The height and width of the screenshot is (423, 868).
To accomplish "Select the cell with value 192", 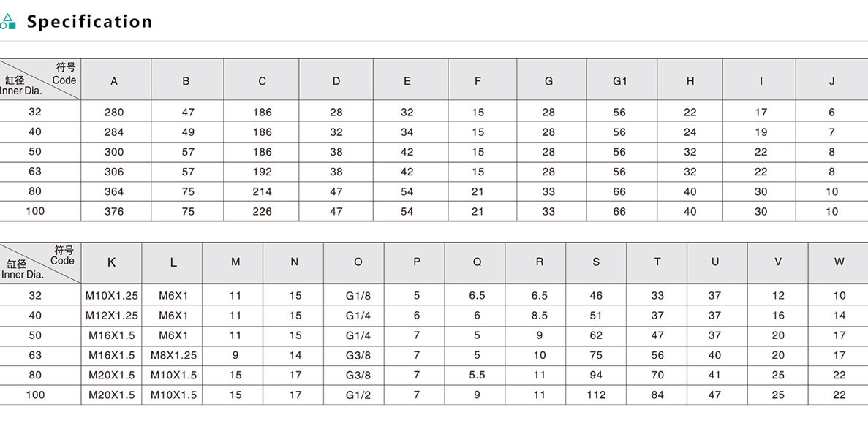I will pyautogui.click(x=262, y=172).
